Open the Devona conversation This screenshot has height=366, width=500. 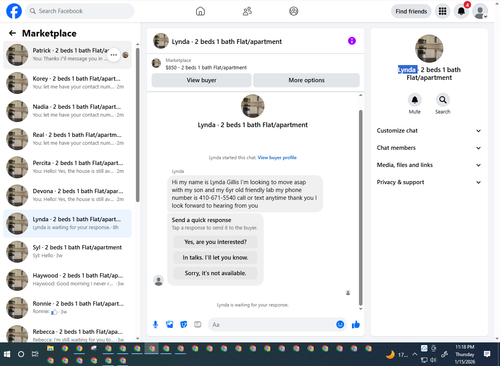click(67, 195)
